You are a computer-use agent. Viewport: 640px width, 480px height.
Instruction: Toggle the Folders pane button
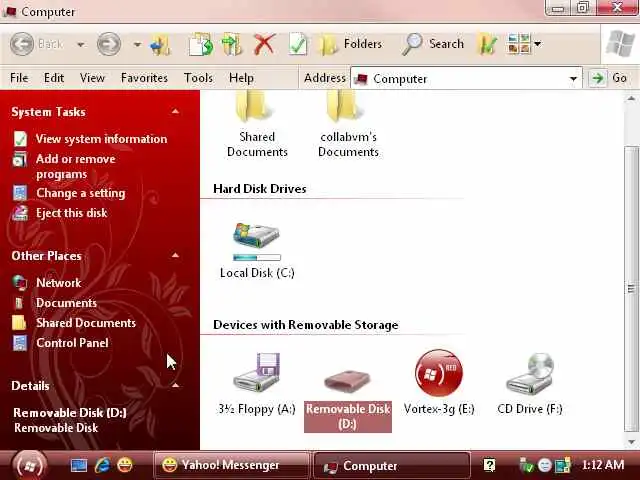pos(350,44)
